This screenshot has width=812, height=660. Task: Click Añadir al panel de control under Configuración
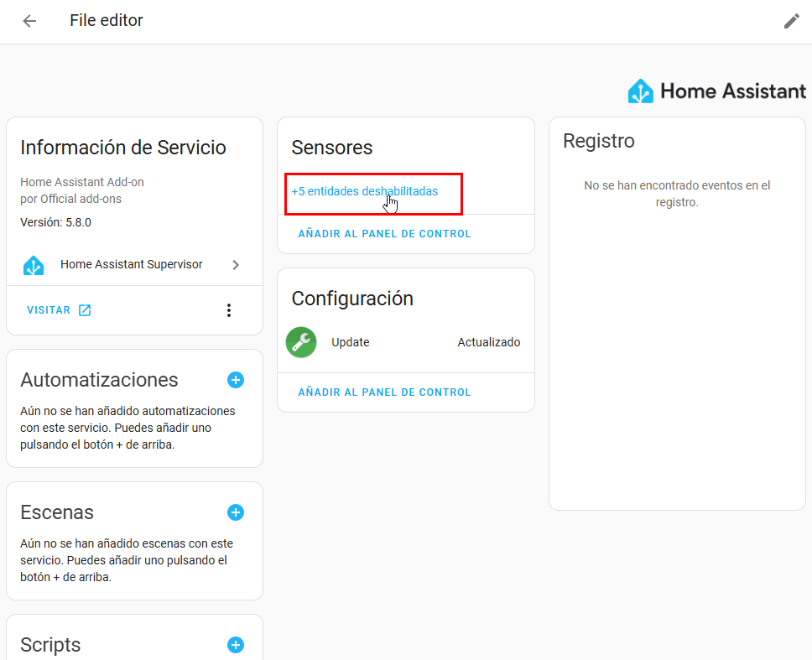(x=384, y=392)
